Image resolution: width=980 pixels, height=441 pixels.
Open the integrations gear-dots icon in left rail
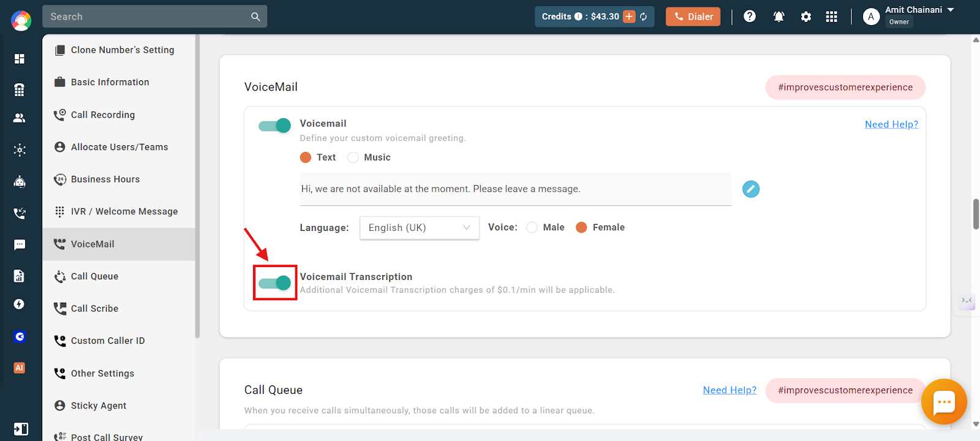pyautogui.click(x=20, y=150)
